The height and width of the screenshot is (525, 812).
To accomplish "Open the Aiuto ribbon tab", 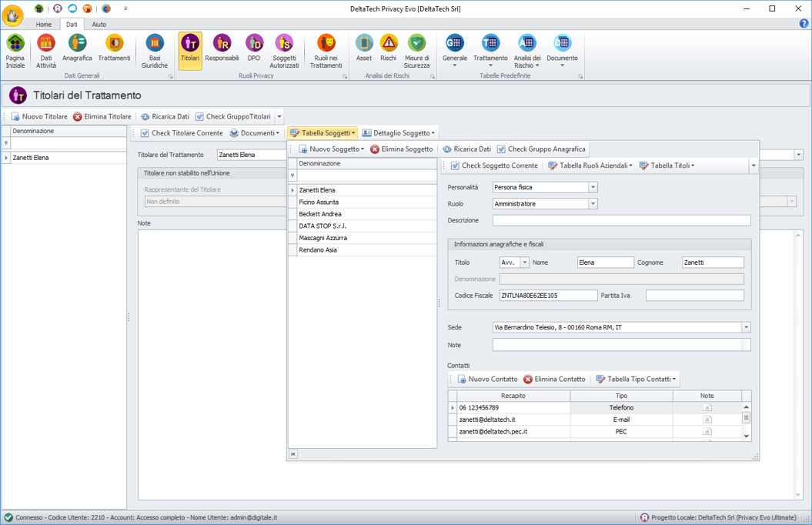I will point(99,25).
